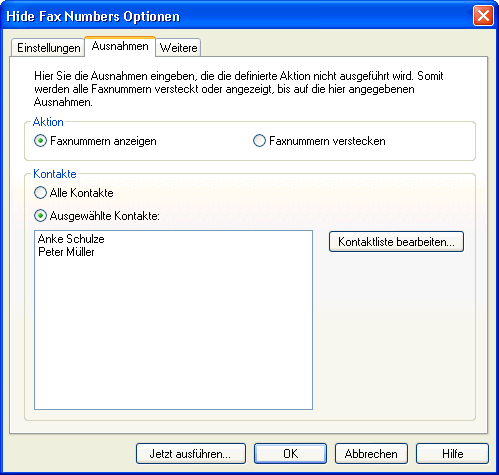Click Kontaktliste bearbeiten button
Screen dimensions: 499x475
(396, 242)
